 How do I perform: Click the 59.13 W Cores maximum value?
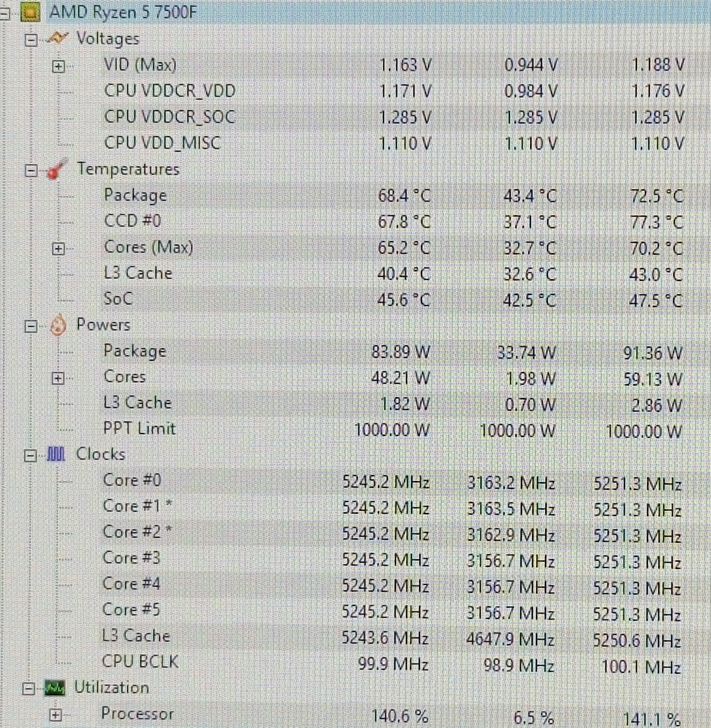(653, 379)
